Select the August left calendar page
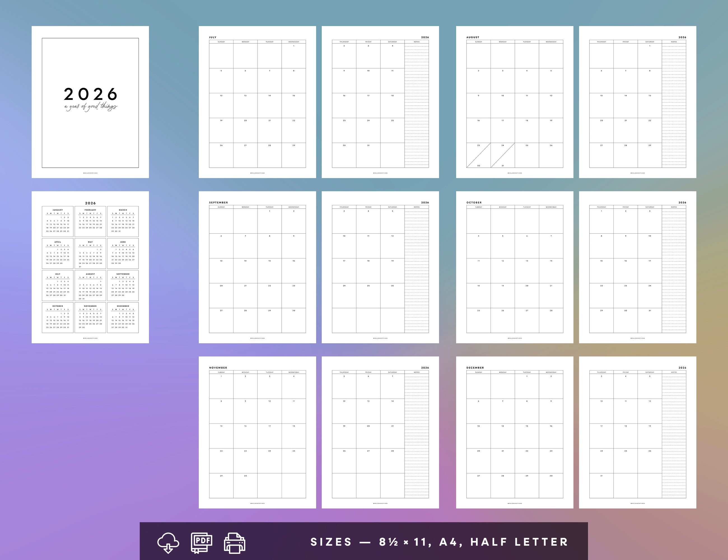Screen dimensions: 728x560 click(514, 102)
